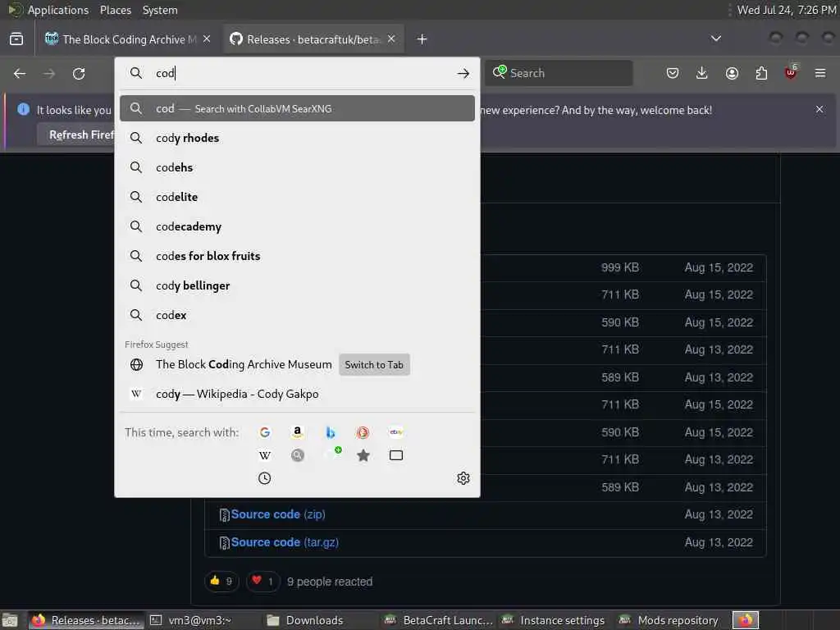The image size is (840, 630).
Task: Focus the toolbar Search box
Action: [x=559, y=73]
